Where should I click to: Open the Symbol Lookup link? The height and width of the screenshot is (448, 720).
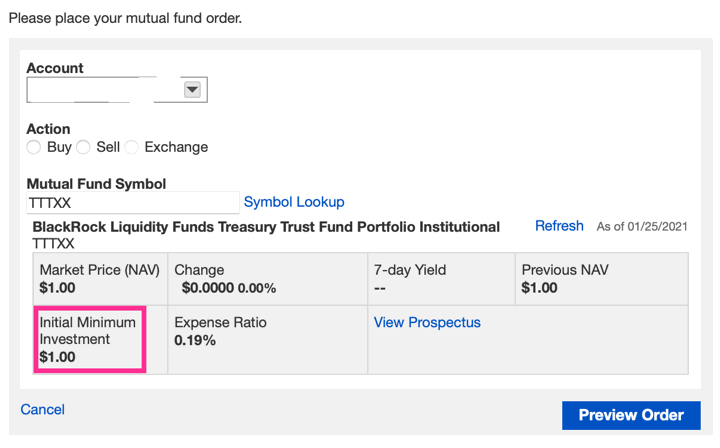(294, 202)
